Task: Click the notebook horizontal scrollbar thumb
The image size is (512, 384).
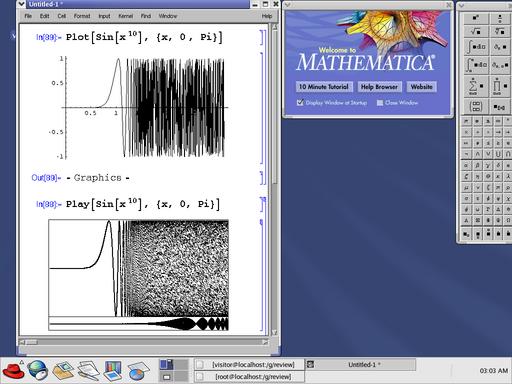Action: (x=31, y=342)
